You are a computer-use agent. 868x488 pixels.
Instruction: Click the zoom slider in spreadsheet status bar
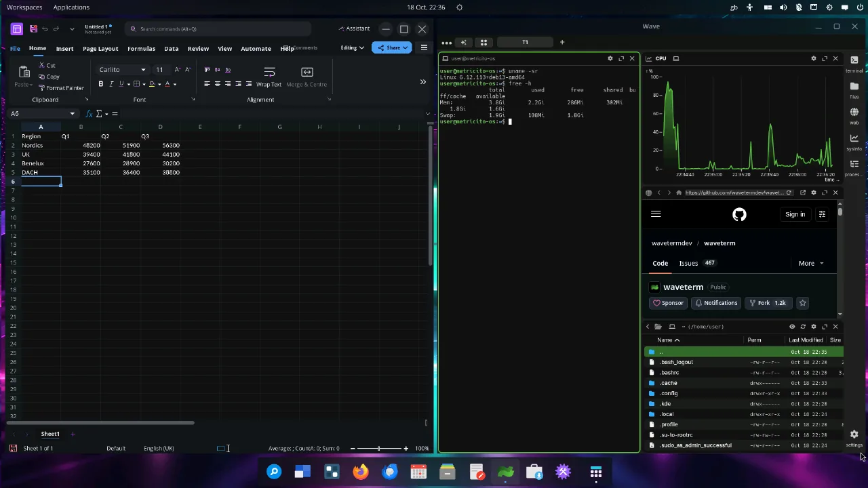[x=379, y=449]
